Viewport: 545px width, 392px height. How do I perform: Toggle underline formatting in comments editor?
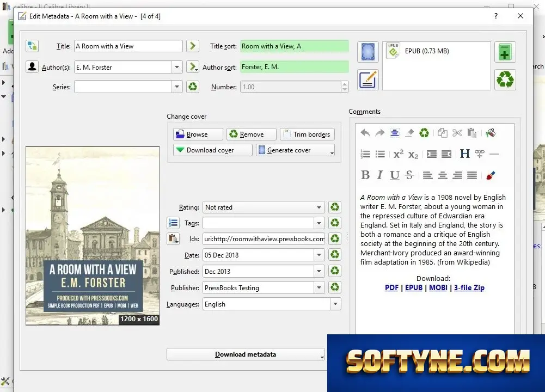click(394, 175)
